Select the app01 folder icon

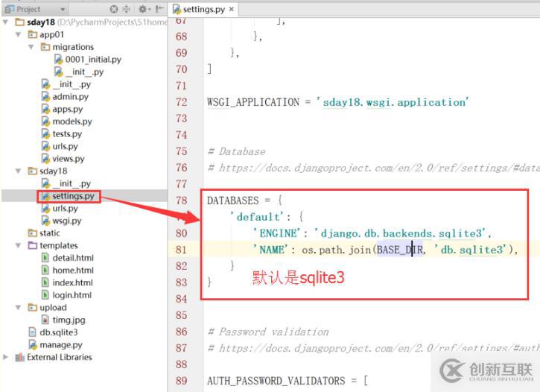32,35
